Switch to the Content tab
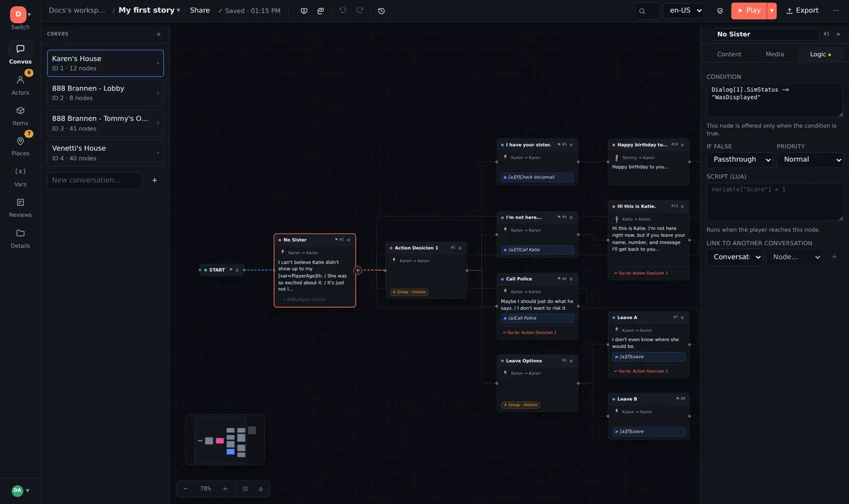This screenshot has width=849, height=504. [x=729, y=54]
